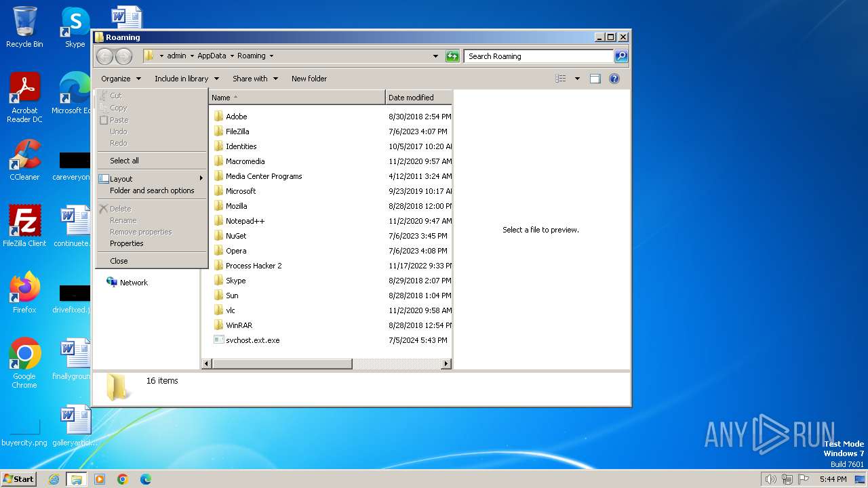Open Microsoft Edge from the taskbar

(146, 479)
